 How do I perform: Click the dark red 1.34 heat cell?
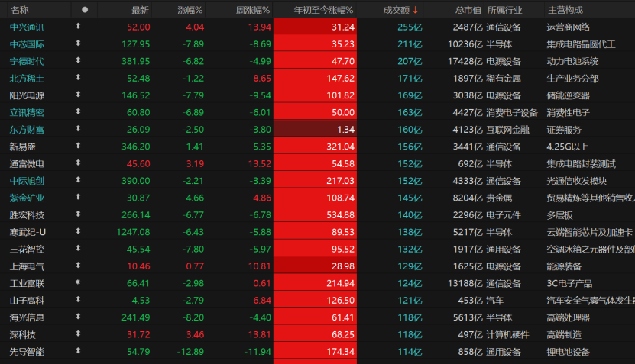coord(314,130)
